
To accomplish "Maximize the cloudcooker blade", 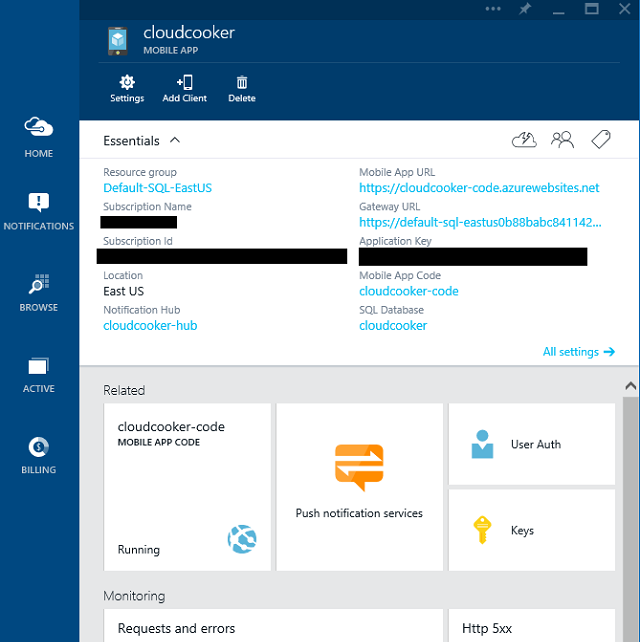I will (591, 9).
